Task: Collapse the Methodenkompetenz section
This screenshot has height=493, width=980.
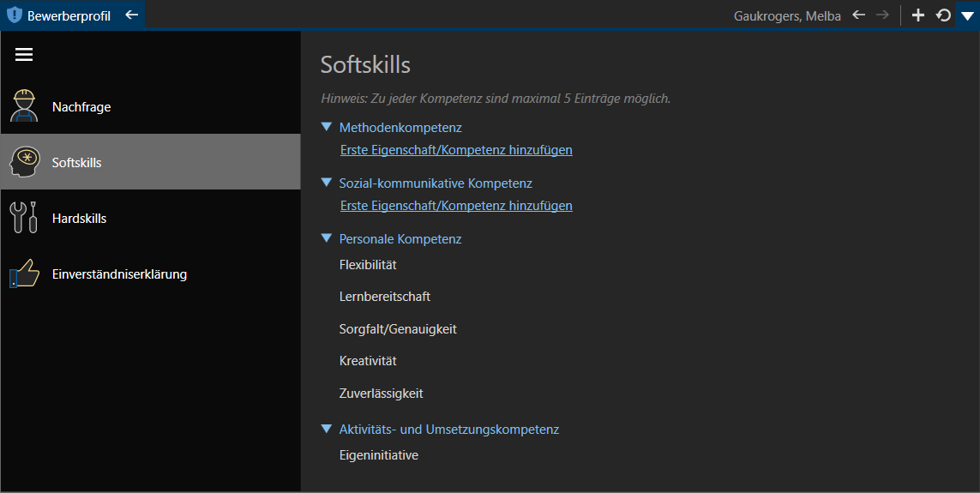Action: pos(326,127)
